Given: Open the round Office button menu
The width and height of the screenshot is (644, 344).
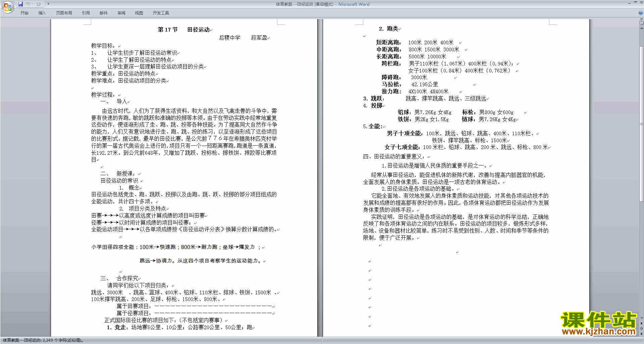Looking at the screenshot, I should point(7,7).
